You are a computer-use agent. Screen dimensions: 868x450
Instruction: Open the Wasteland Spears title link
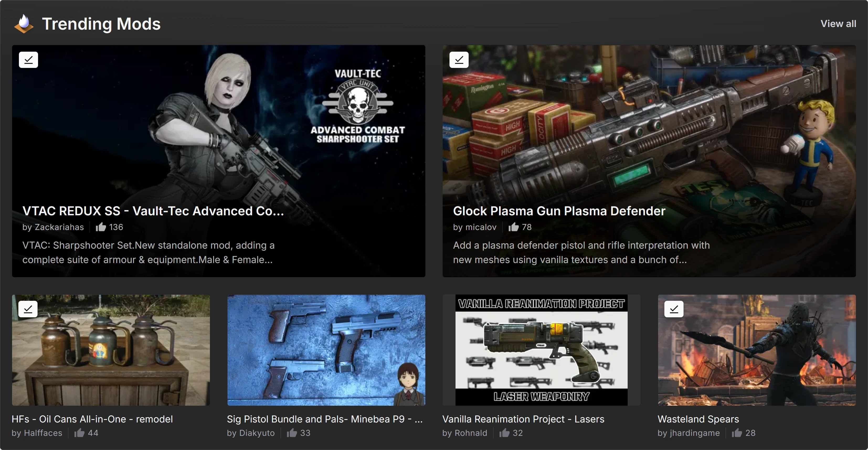coord(698,419)
